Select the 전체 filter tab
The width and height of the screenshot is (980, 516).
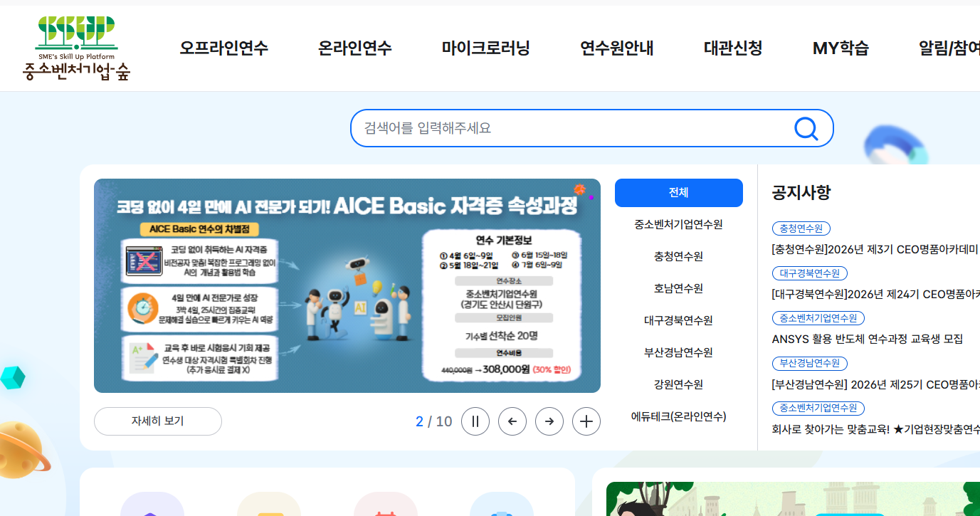[x=679, y=193]
